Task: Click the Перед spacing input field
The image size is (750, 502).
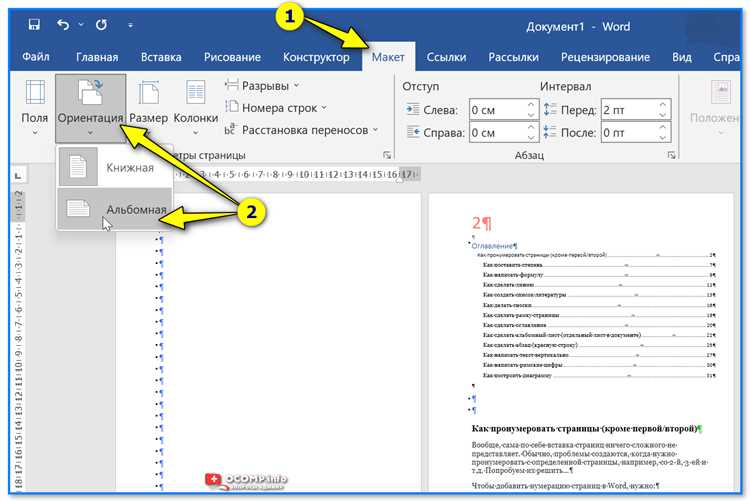Action: (x=629, y=110)
